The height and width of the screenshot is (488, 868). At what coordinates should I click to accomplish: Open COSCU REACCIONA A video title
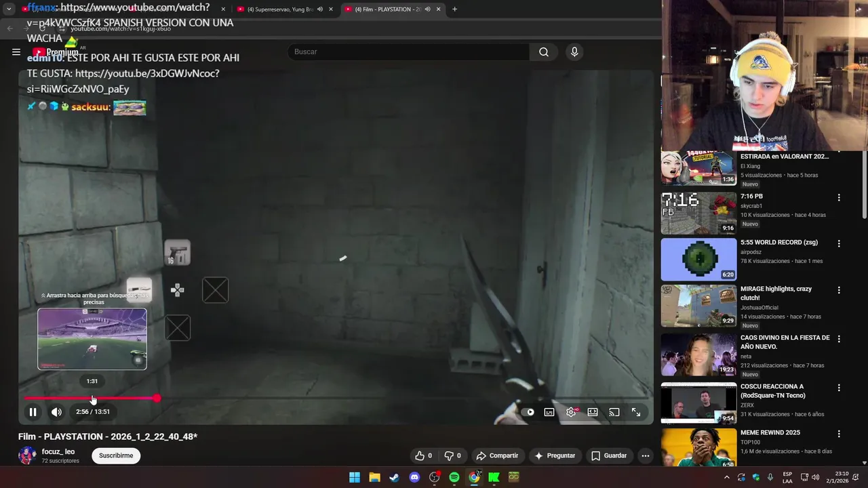pos(773,390)
